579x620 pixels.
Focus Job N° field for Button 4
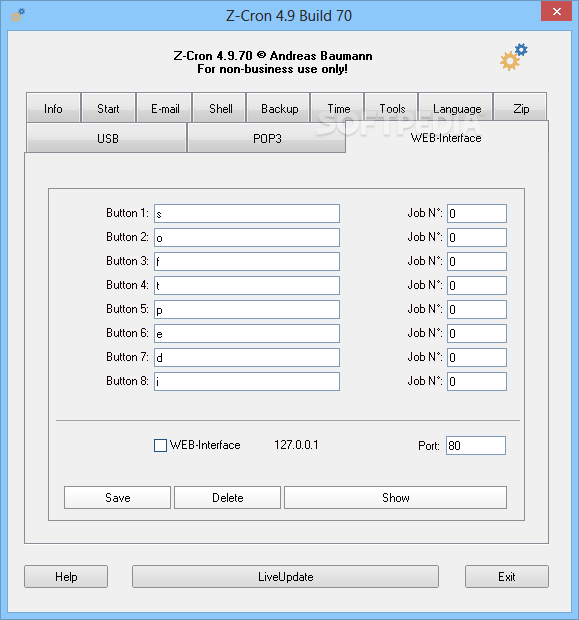point(477,285)
